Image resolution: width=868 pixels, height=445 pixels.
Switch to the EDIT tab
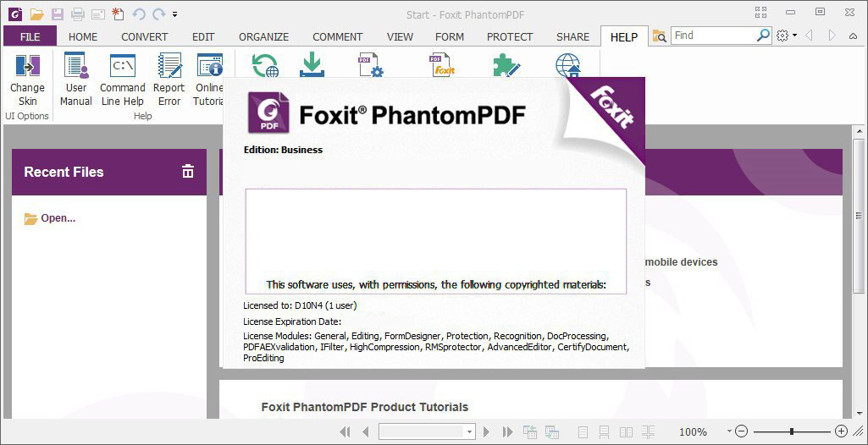(x=203, y=37)
